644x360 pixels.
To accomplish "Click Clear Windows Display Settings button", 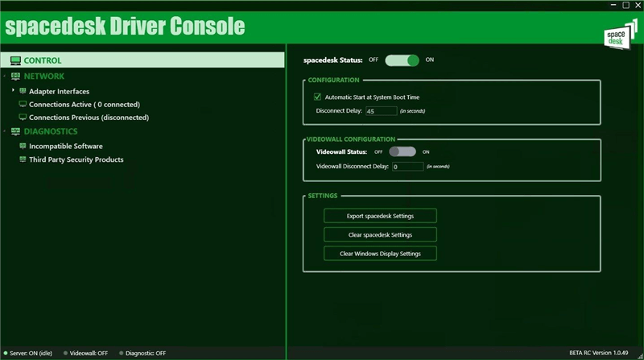I will click(x=380, y=254).
